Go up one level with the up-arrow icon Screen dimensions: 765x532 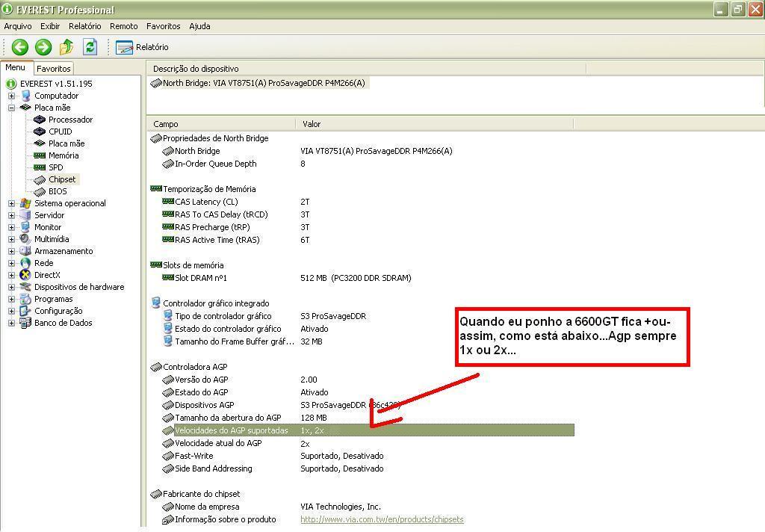pyautogui.click(x=66, y=47)
